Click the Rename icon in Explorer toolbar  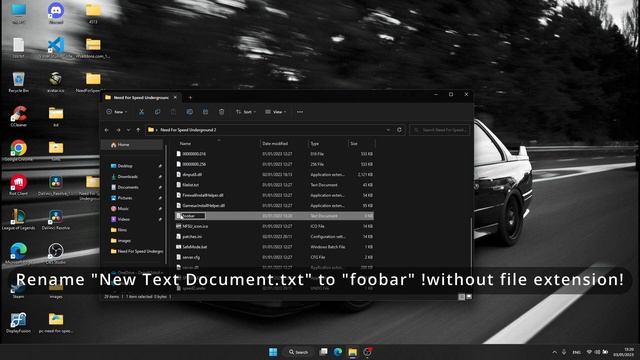(189, 112)
